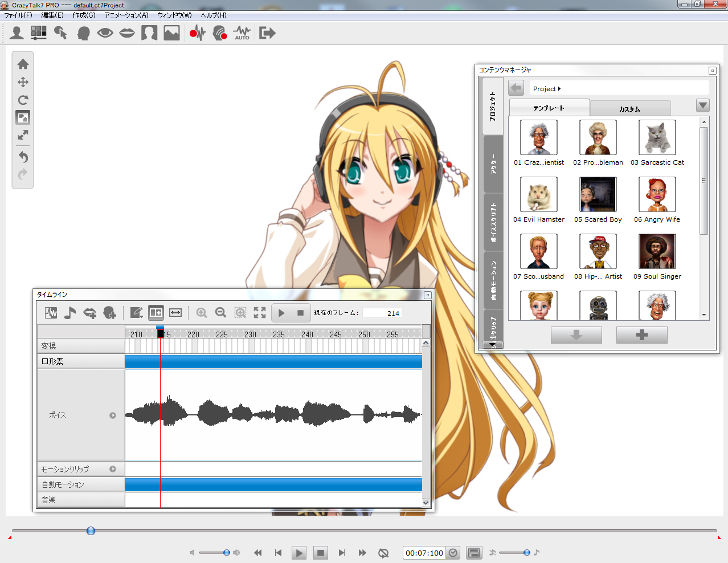Click the timeline add head motion icon
The width and height of the screenshot is (728, 563).
click(x=110, y=312)
